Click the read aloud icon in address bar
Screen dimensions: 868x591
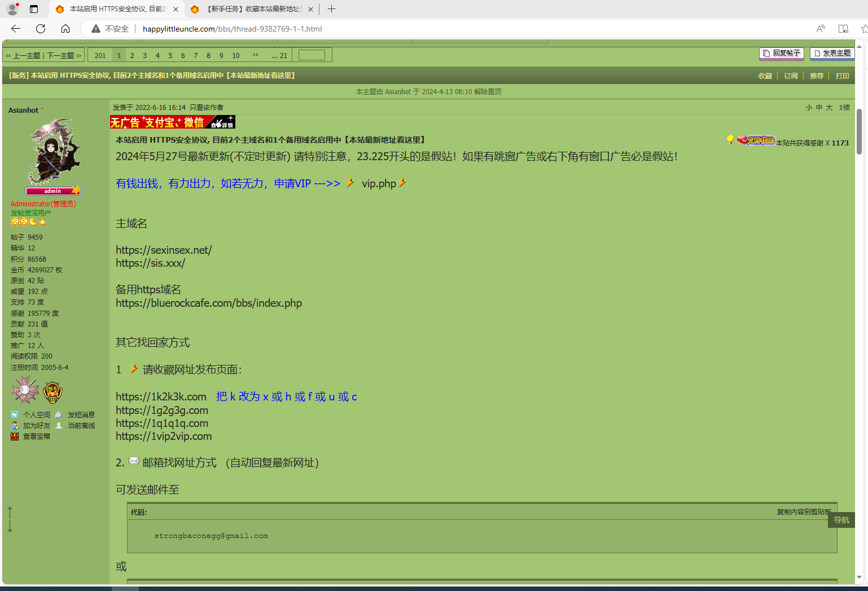click(821, 29)
